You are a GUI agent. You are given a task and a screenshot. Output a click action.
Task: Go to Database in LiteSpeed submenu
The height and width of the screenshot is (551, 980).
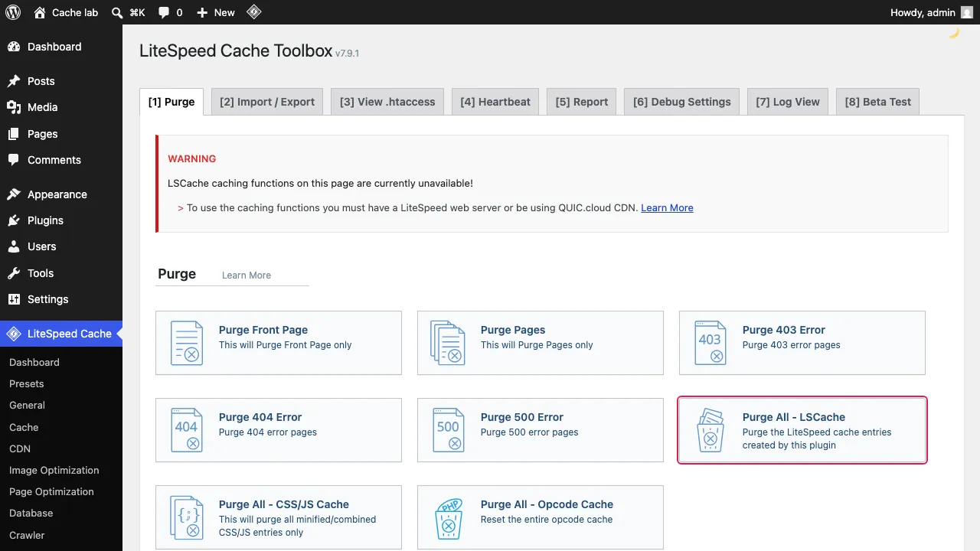pyautogui.click(x=31, y=514)
